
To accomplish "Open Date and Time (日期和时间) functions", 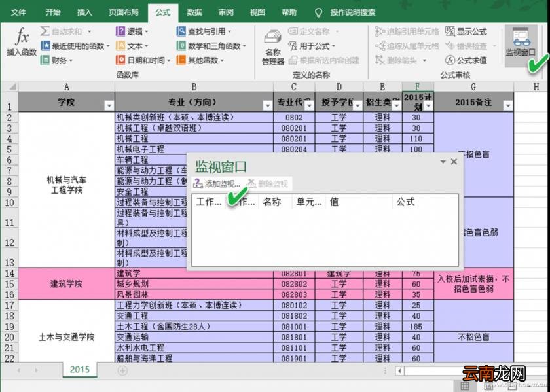I will coord(143,60).
